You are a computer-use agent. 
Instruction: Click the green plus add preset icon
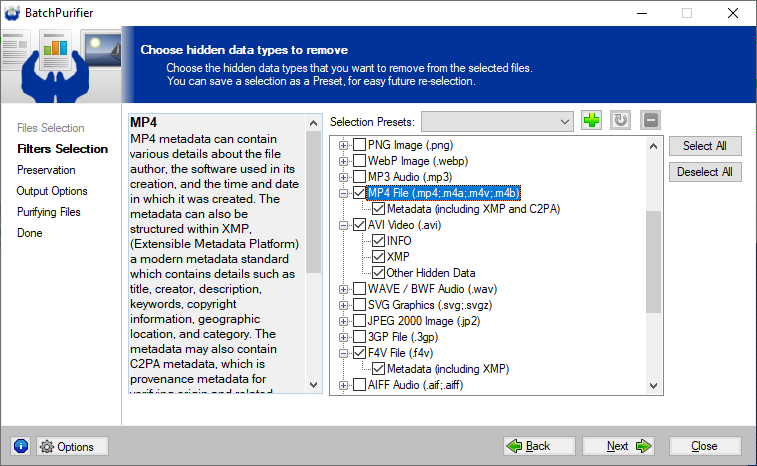point(591,120)
